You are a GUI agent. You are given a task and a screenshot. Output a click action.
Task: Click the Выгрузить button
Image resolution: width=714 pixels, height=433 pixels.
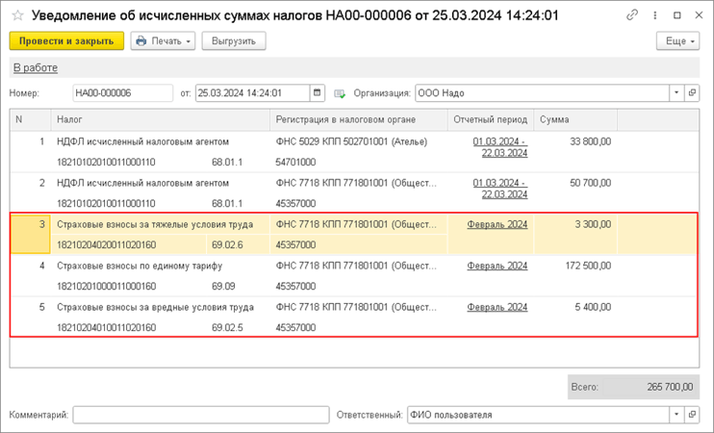pos(233,41)
